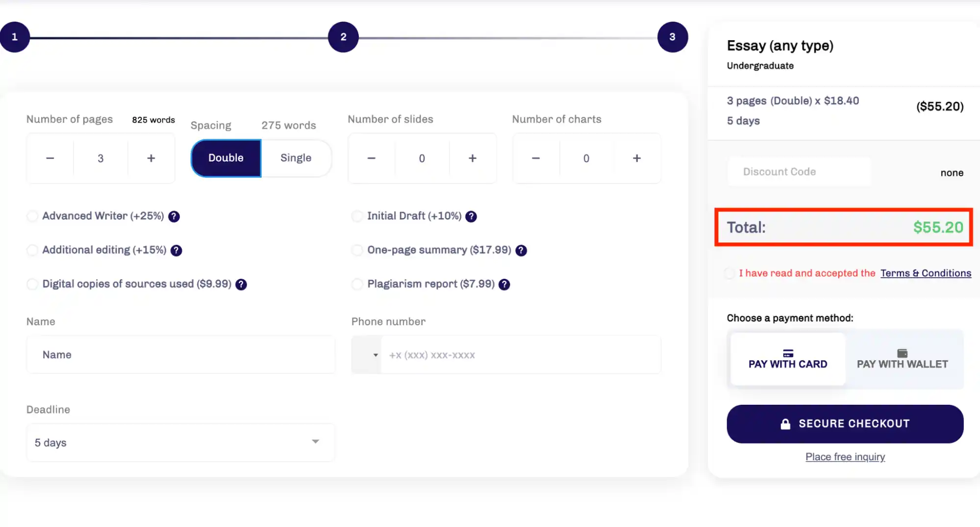The image size is (980, 527).
Task: Click the pages count value field
Action: [101, 158]
